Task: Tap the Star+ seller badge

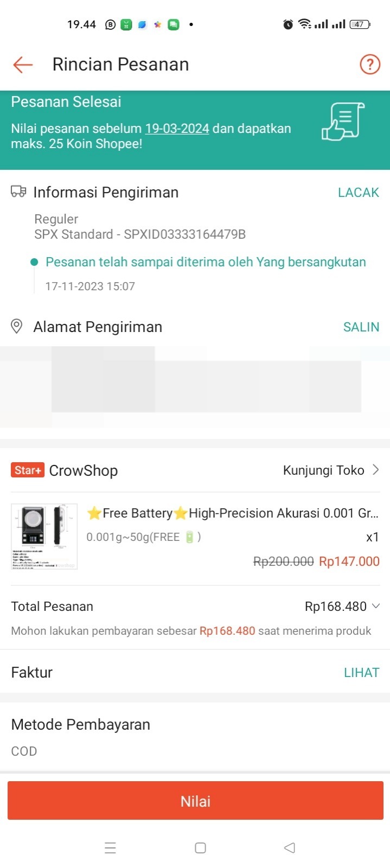Action: (x=27, y=470)
